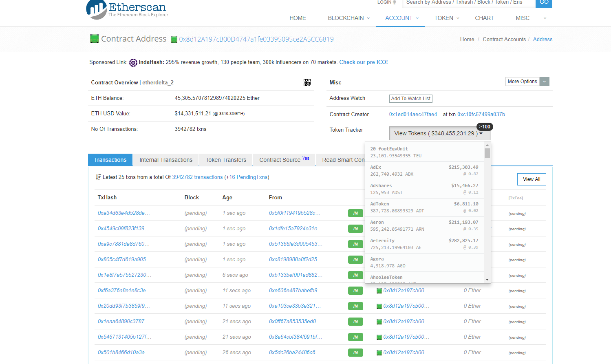Open Check our pre-ICO sponsored link
This screenshot has width=611, height=364.
pos(364,62)
